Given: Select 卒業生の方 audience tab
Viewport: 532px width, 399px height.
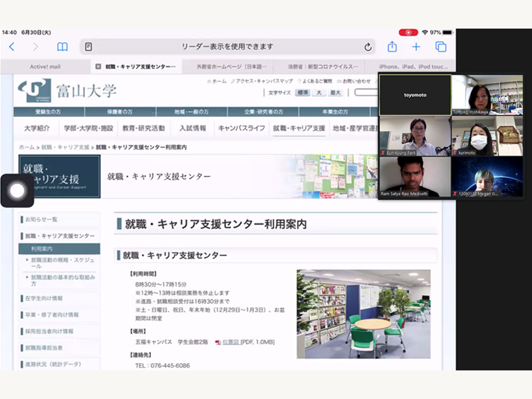Looking at the screenshot, I should click(334, 112).
